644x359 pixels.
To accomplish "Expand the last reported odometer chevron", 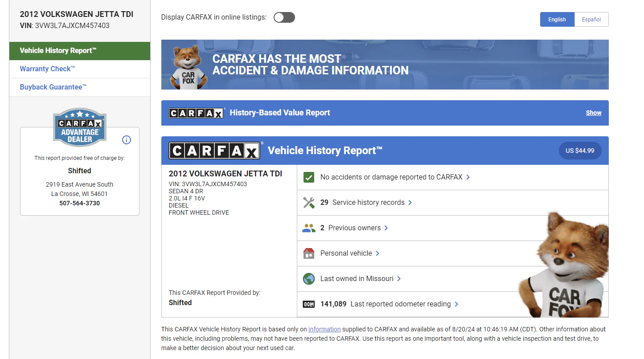I will pyautogui.click(x=456, y=304).
